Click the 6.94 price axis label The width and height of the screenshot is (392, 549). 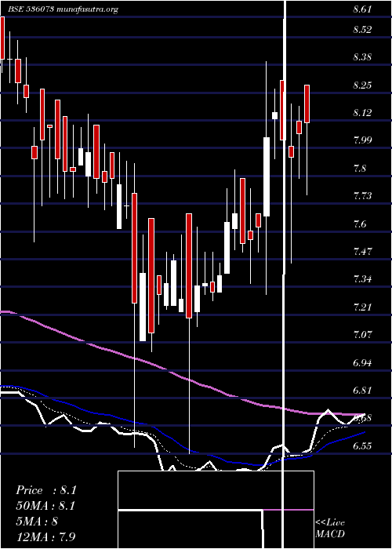point(362,362)
